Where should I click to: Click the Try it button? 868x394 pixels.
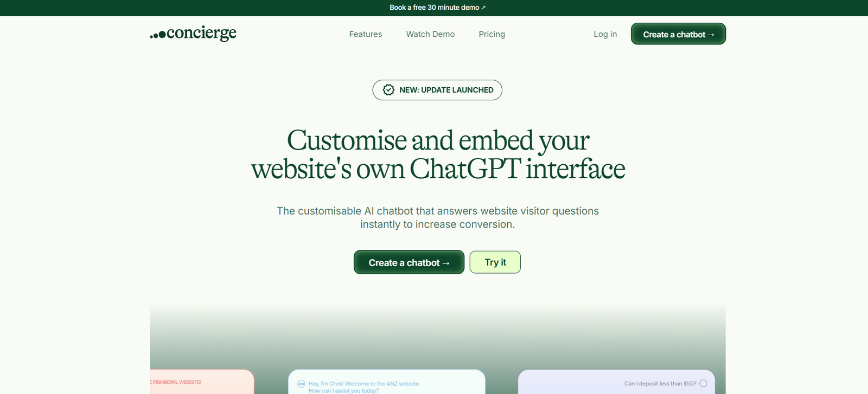[495, 262]
